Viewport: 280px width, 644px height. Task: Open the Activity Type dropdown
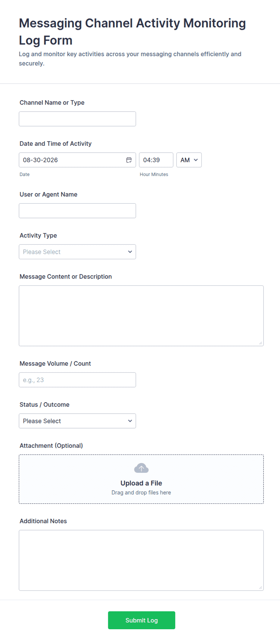point(77,252)
